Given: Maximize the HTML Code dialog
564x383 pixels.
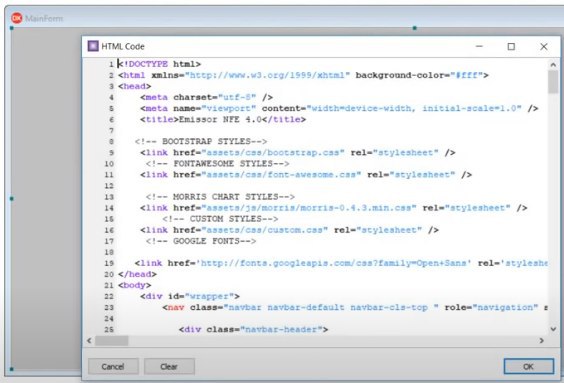Looking at the screenshot, I should [x=511, y=46].
